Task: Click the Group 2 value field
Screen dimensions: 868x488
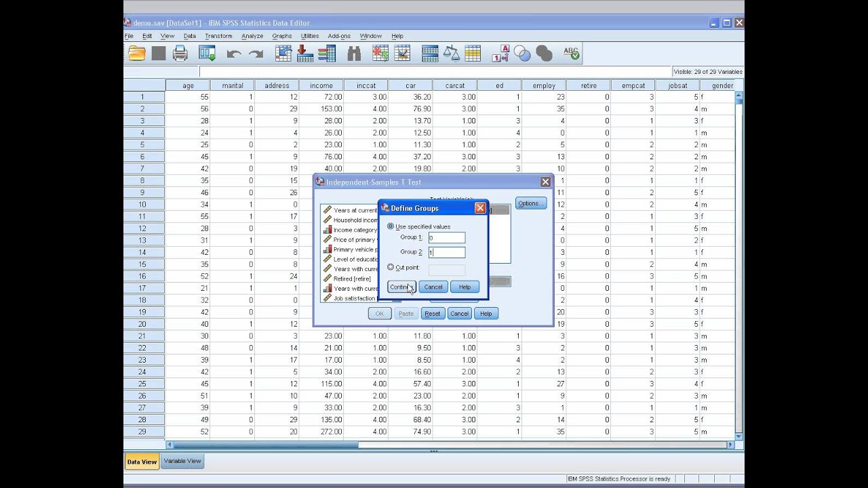Action: click(x=447, y=252)
